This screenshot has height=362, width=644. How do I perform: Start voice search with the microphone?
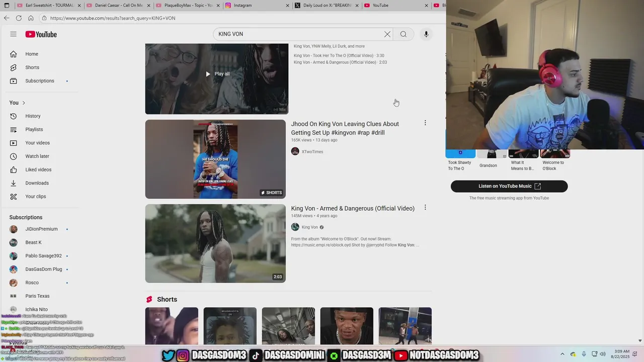coord(426,34)
